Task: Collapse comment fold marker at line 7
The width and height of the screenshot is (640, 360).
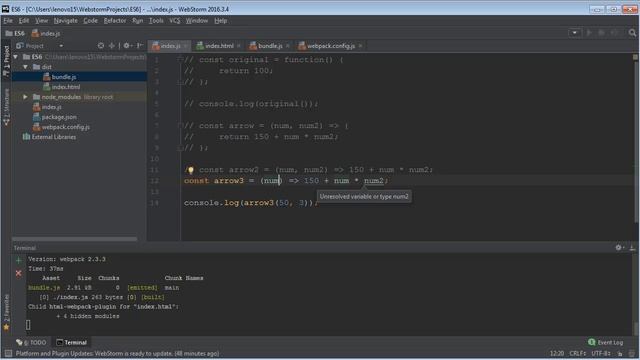Action: click(x=180, y=126)
